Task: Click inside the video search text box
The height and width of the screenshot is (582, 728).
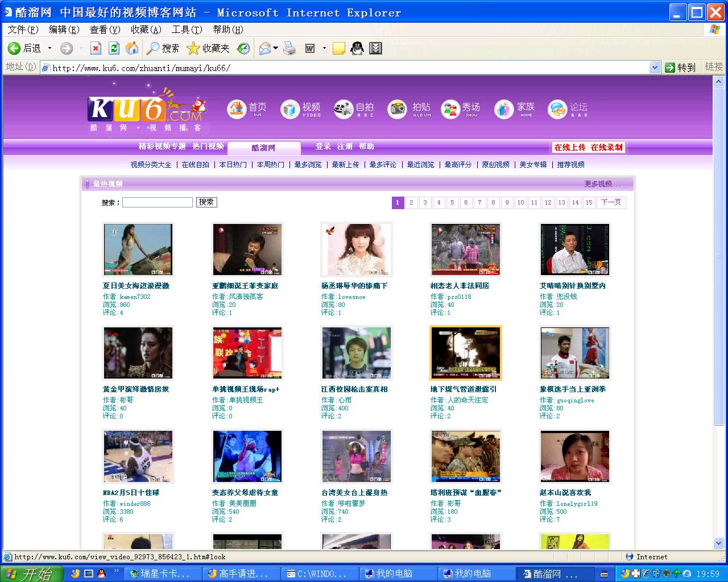Action: tap(158, 202)
